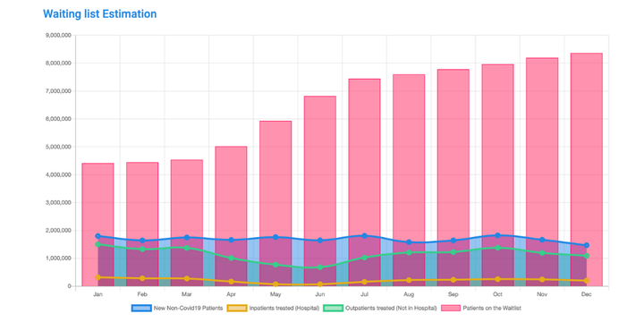Select the January waitlist bar
The image size is (644, 322).
pyautogui.click(x=97, y=225)
